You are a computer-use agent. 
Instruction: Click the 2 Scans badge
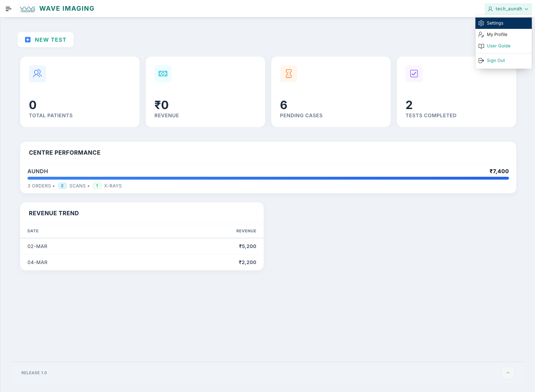coord(62,186)
